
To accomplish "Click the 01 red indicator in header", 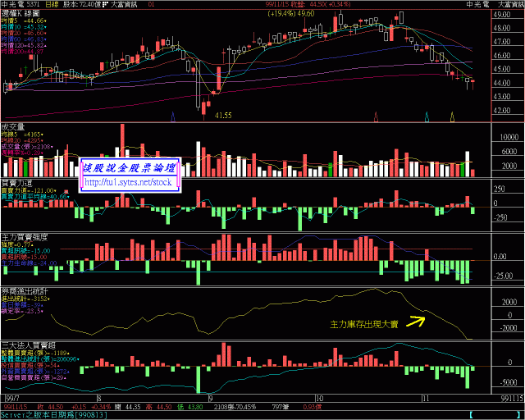I will click(x=151, y=4).
